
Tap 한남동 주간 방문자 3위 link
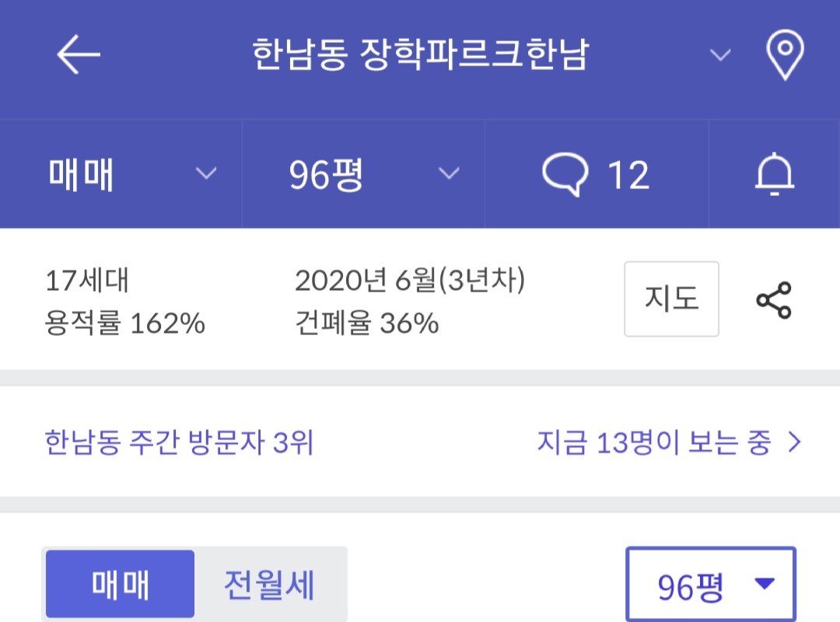point(179,443)
